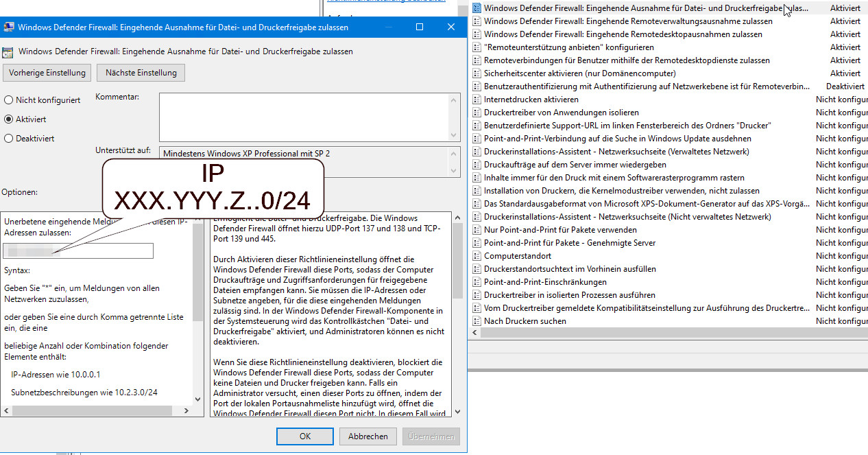Click icon of 'Benutzerdefinierte Support-URL' row
Image resolution: width=868 pixels, height=455 pixels.
coord(477,126)
